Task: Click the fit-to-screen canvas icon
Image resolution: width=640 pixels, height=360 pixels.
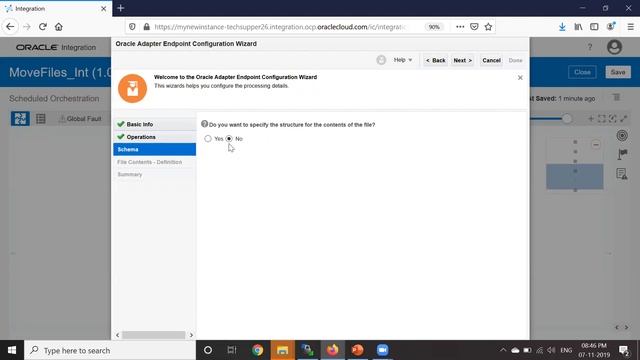Action: click(602, 119)
